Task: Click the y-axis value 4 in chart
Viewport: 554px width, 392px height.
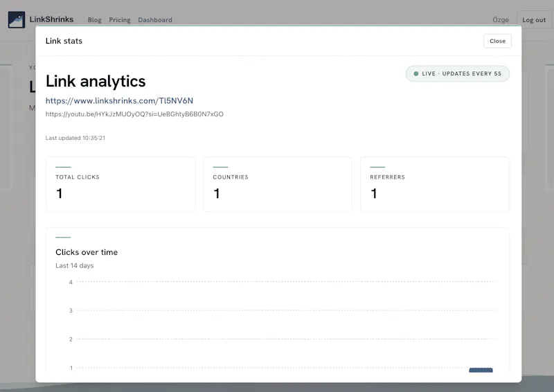Action: click(x=71, y=282)
